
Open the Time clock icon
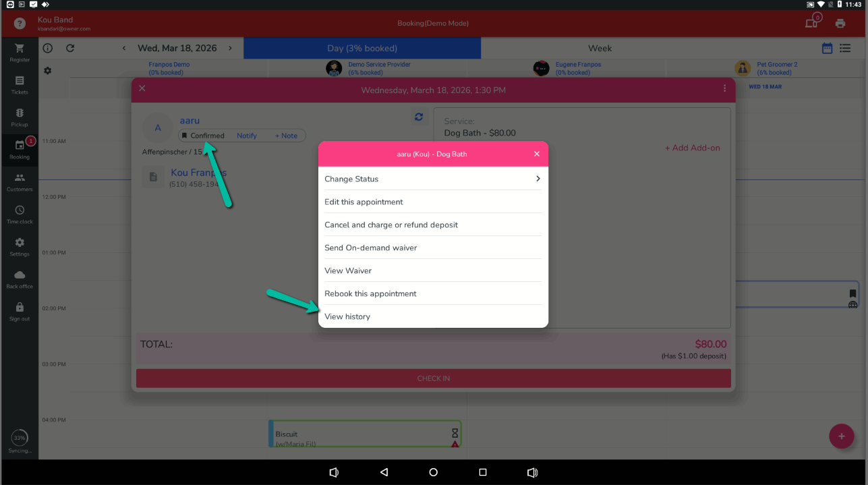tap(20, 214)
